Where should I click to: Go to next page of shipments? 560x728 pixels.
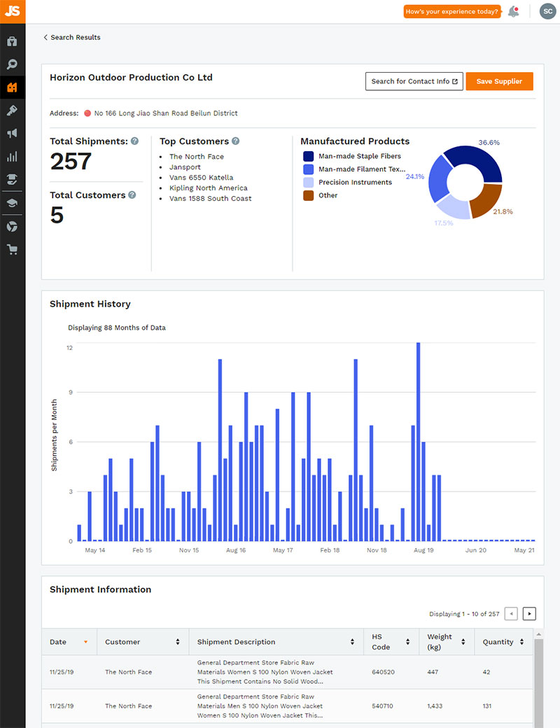529,614
